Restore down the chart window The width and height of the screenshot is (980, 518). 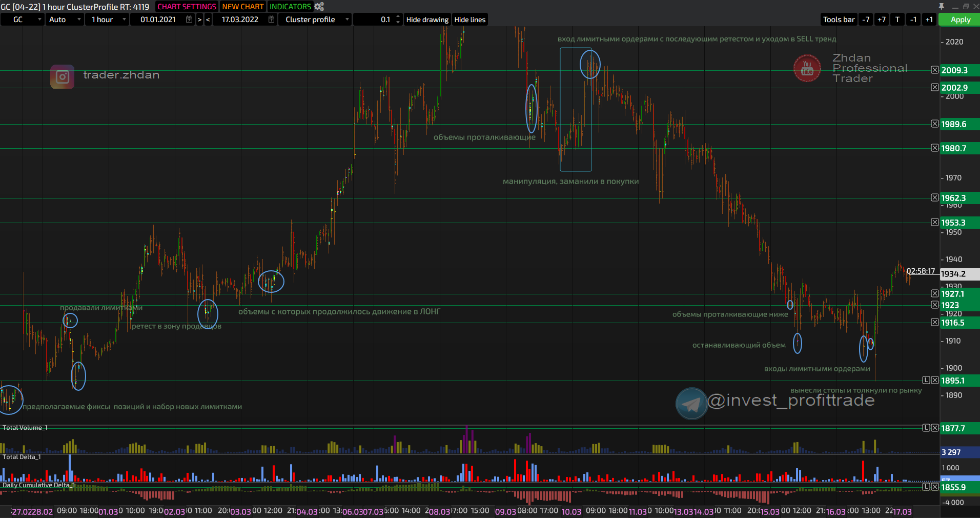[966, 7]
